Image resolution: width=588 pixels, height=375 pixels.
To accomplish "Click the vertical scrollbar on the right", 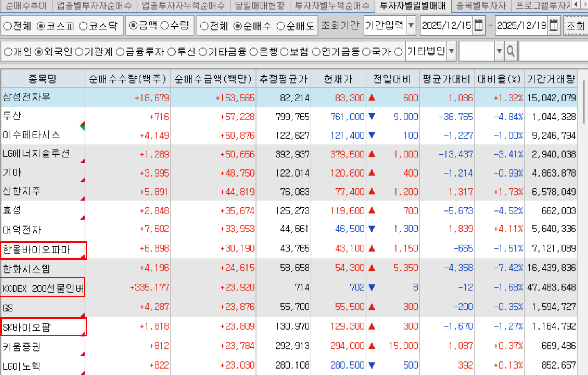I will click(584, 103).
